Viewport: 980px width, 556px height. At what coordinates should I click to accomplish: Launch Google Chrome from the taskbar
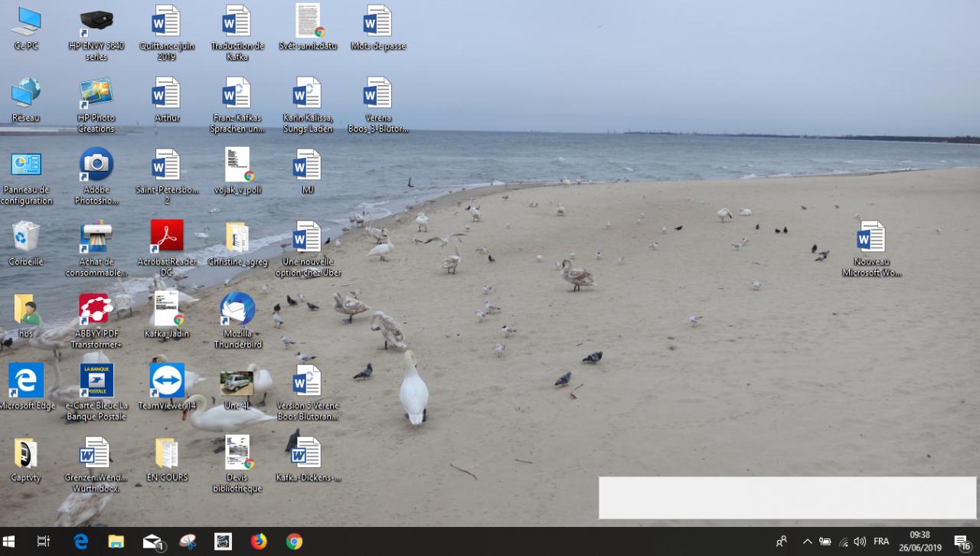pyautogui.click(x=294, y=541)
